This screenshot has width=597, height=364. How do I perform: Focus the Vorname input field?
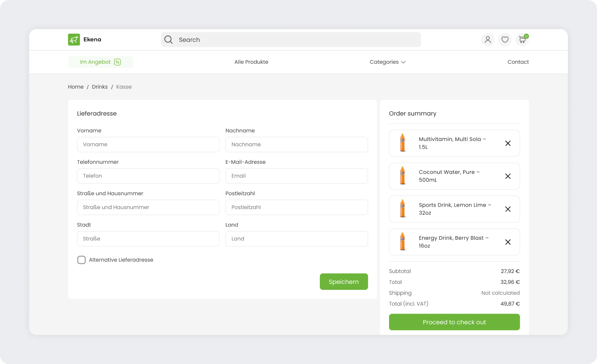[148, 145]
